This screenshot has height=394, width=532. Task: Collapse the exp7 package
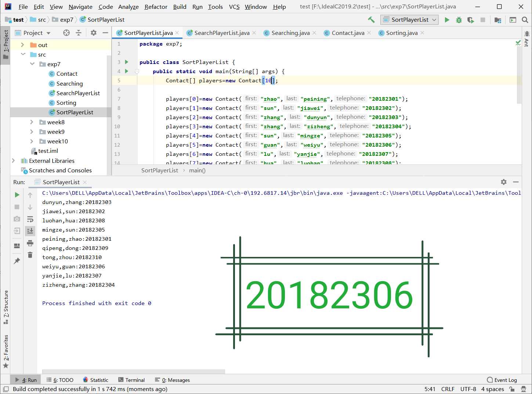[x=32, y=64]
